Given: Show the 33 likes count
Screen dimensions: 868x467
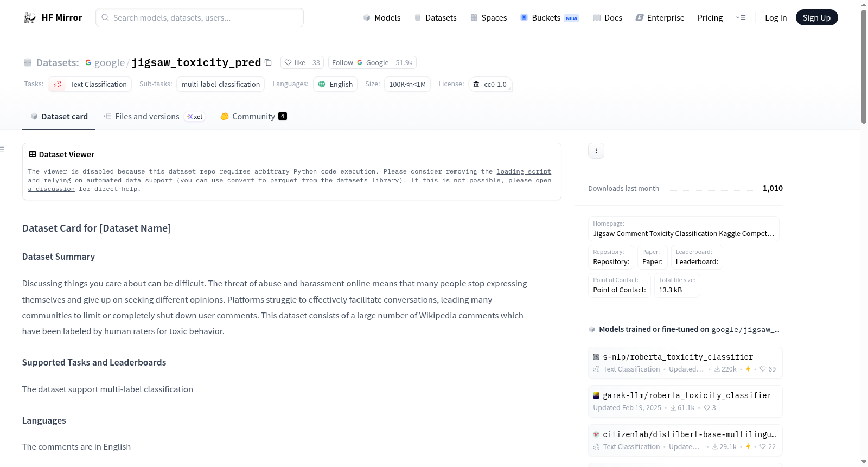Looking at the screenshot, I should (x=316, y=62).
